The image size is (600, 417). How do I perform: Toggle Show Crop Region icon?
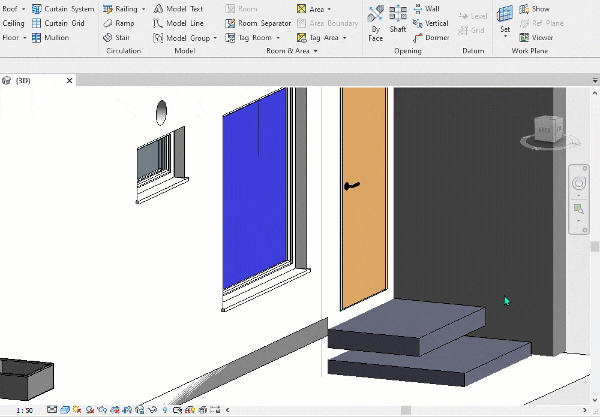click(127, 410)
